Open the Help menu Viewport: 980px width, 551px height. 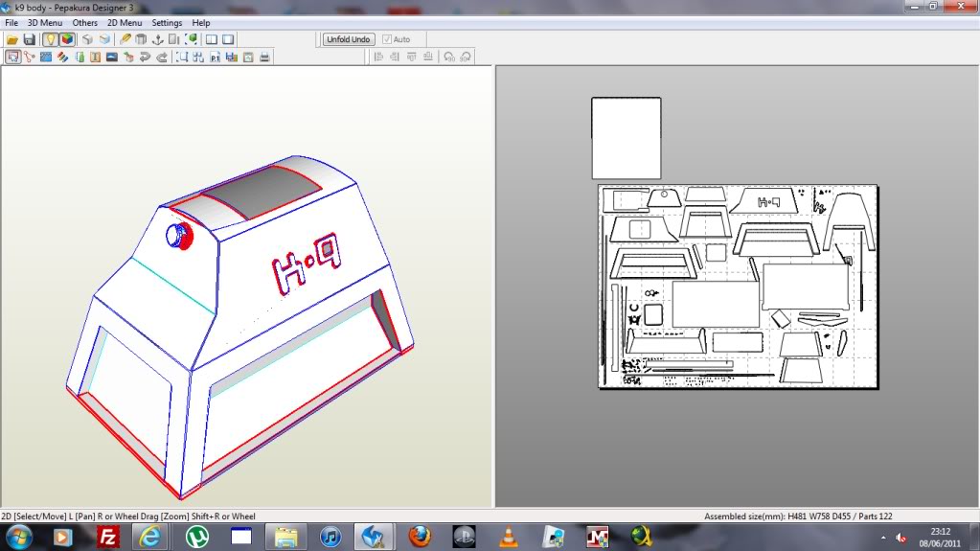[200, 22]
